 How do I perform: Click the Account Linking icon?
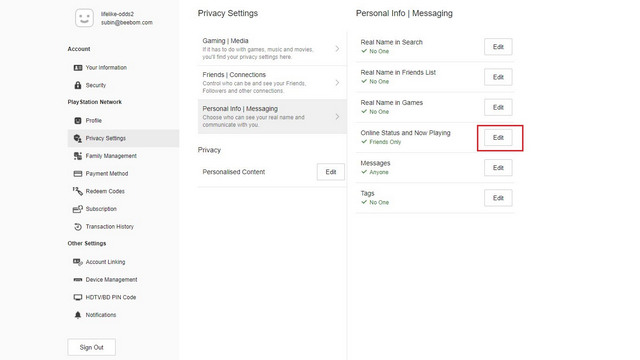point(78,262)
